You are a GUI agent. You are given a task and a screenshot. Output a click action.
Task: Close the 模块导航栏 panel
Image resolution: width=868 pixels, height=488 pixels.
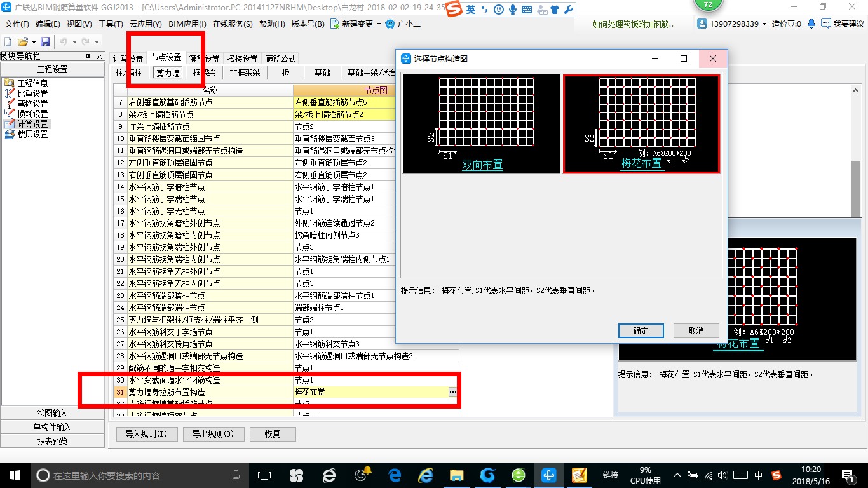(x=99, y=57)
